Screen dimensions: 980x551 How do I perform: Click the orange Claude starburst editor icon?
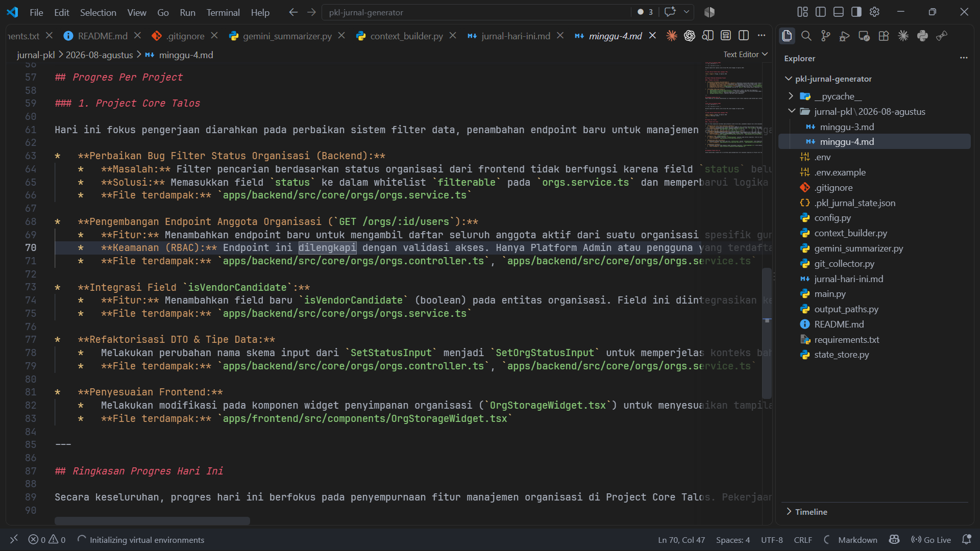tap(672, 36)
